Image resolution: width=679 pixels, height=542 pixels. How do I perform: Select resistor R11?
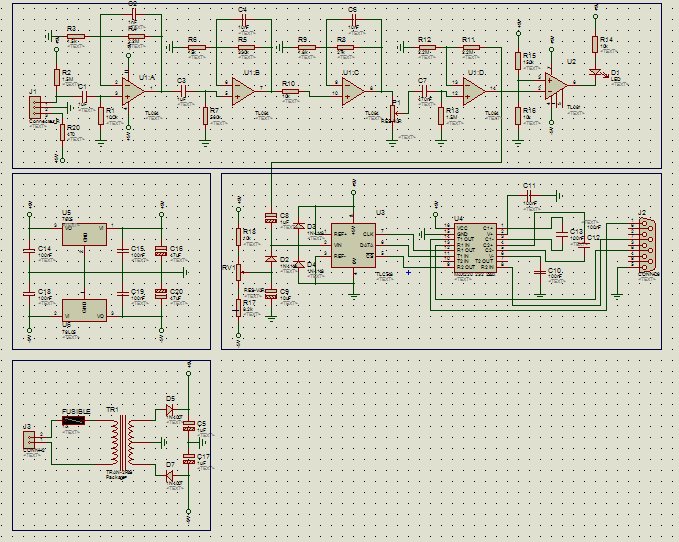click(x=471, y=47)
